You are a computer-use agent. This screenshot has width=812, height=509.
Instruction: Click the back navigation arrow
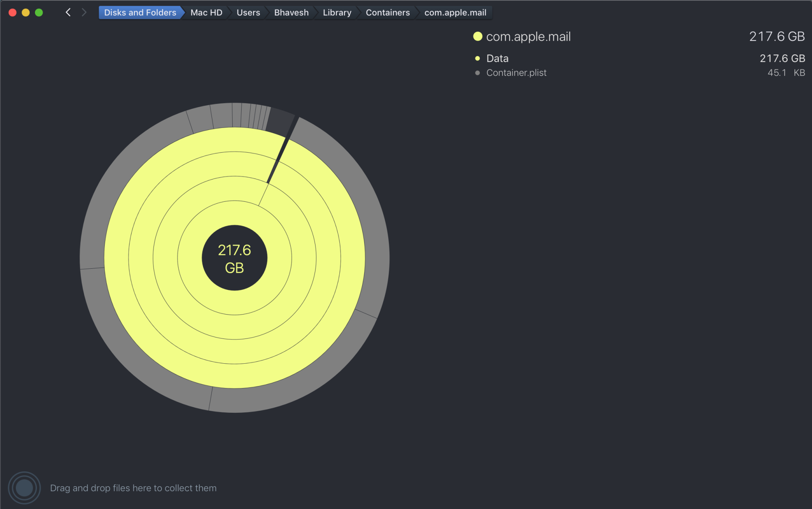pyautogui.click(x=68, y=13)
